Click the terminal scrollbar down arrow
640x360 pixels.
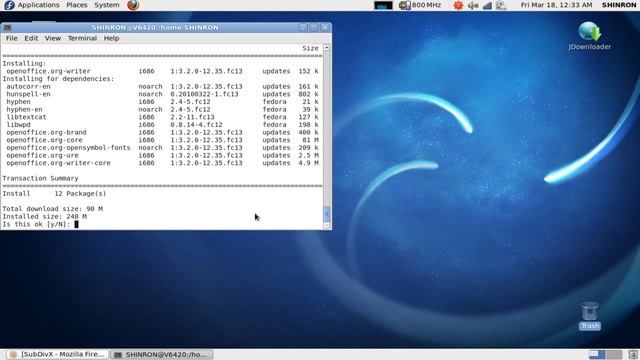point(327,225)
